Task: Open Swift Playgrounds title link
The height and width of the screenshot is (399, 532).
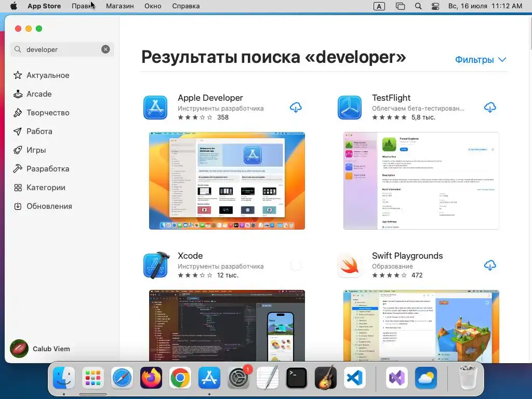Action: click(407, 256)
